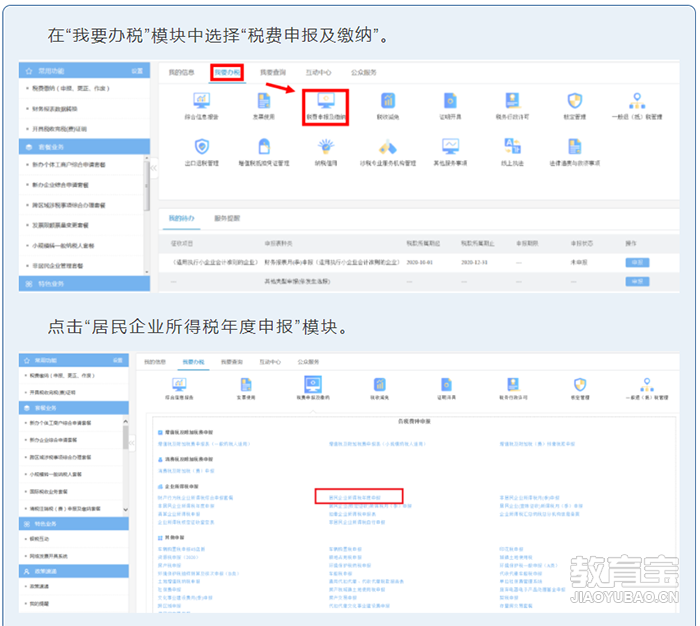Viewport: 700px width, 626px height.
Task: Open 发票使用 icon in lower screenshot
Action: 246,385
